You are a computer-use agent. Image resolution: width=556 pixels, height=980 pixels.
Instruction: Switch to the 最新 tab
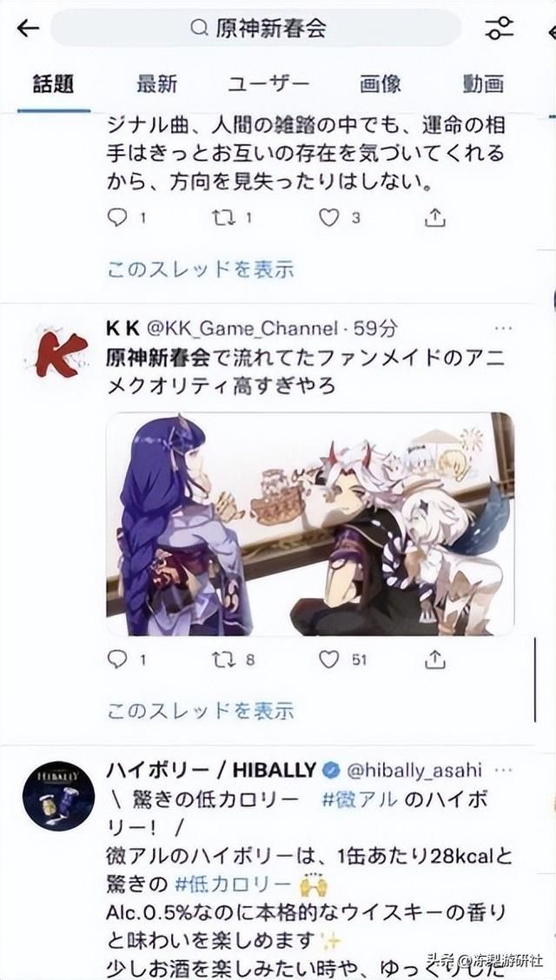(x=157, y=83)
